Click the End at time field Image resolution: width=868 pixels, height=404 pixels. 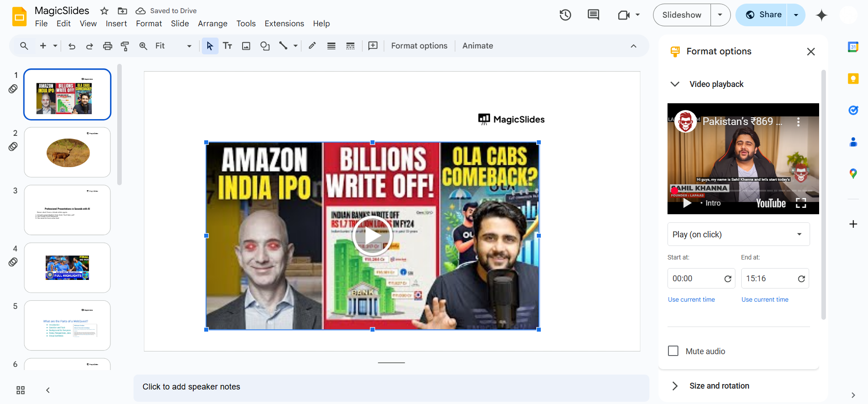[768, 279]
